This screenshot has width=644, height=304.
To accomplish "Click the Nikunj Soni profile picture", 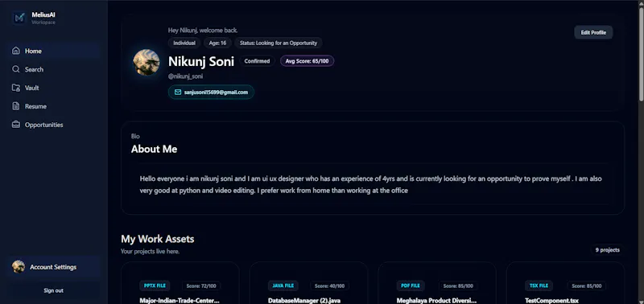I will click(147, 63).
